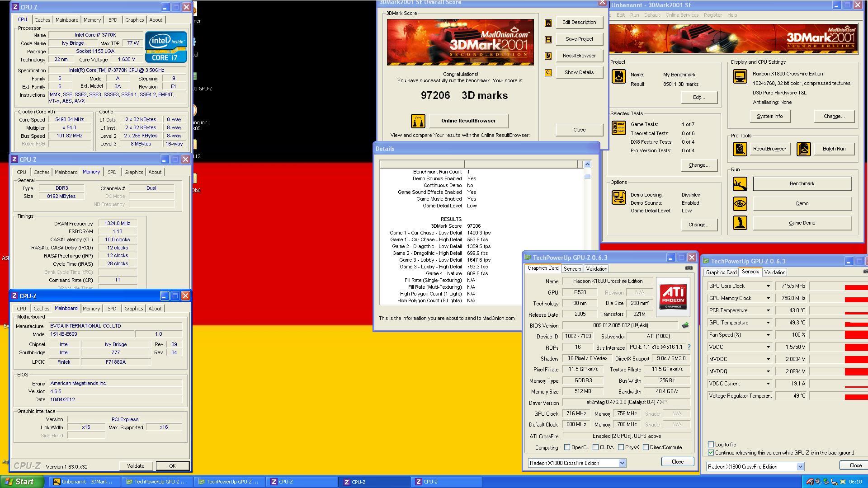
Task: Click the Details list scroll up arrow
Action: (587, 164)
